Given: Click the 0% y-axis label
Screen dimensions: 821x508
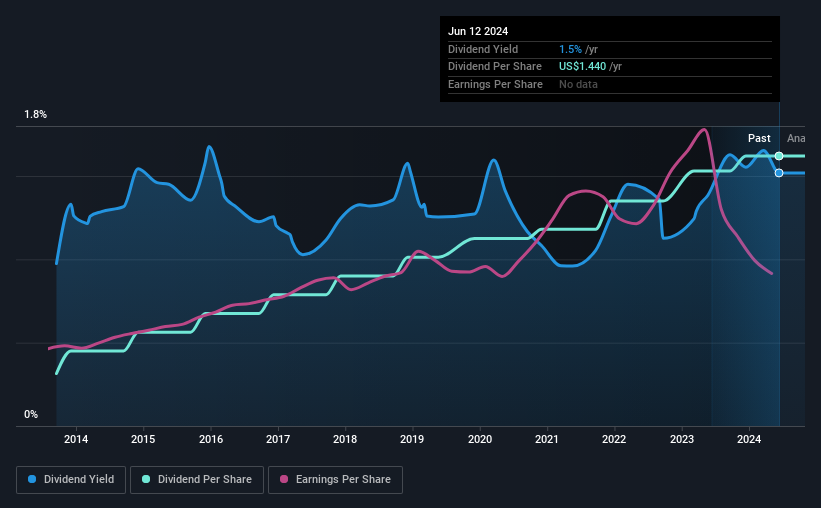Looking at the screenshot, I should [31, 414].
